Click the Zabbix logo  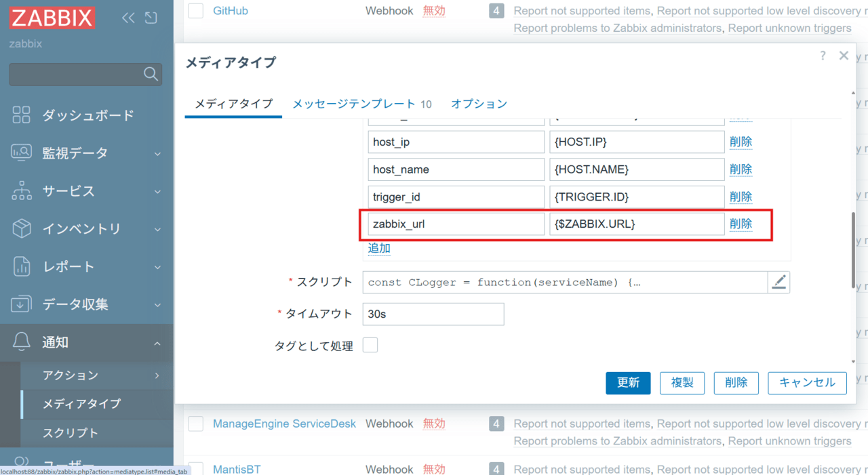[x=52, y=18]
